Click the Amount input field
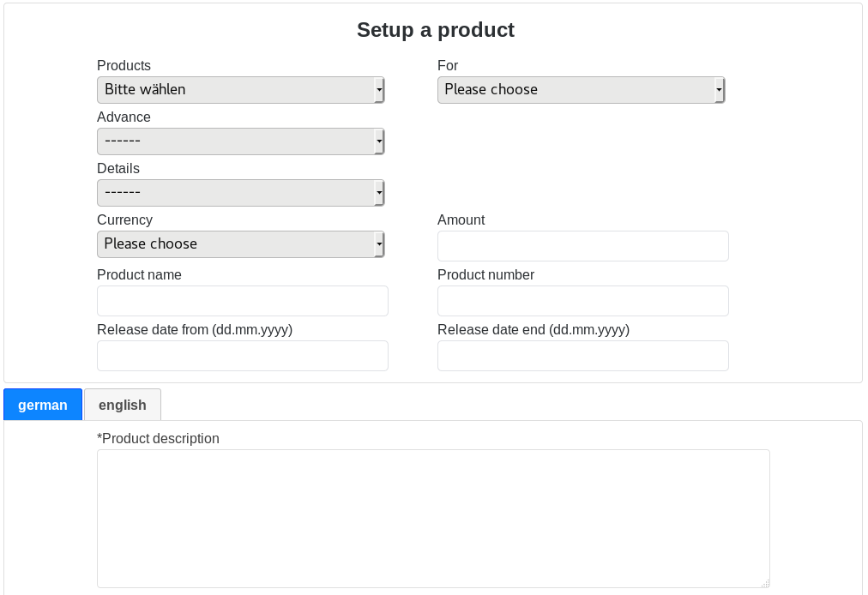The width and height of the screenshot is (868, 595). [582, 246]
